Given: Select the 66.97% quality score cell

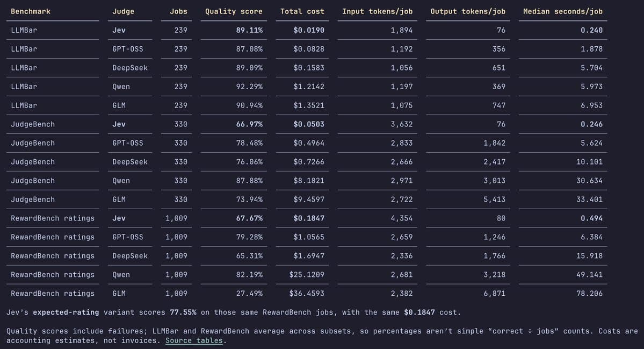Looking at the screenshot, I should 249,124.
